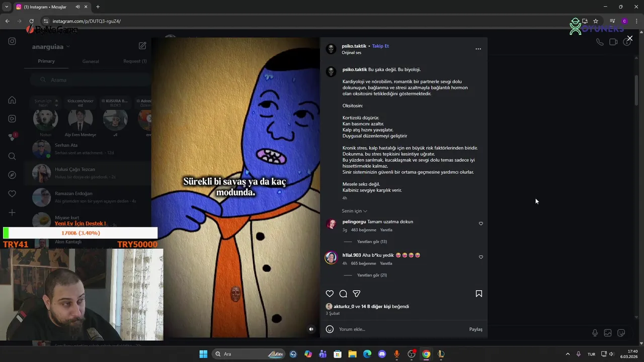The height and width of the screenshot is (362, 644).
Task: Follow psiko.taktik with Takip Et
Action: (x=380, y=46)
